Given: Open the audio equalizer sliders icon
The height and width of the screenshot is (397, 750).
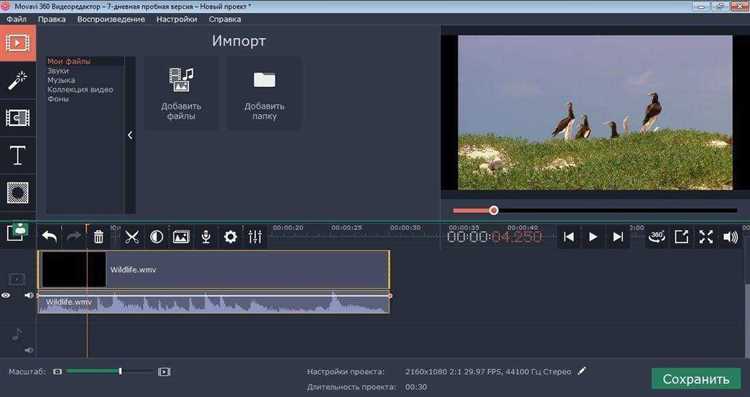Looking at the screenshot, I should coord(255,237).
